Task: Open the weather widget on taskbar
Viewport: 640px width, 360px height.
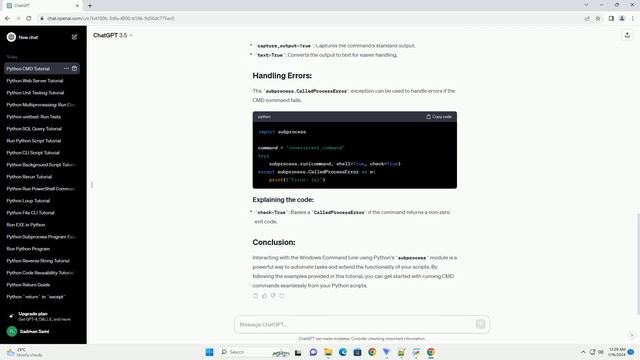Action: click(24, 352)
